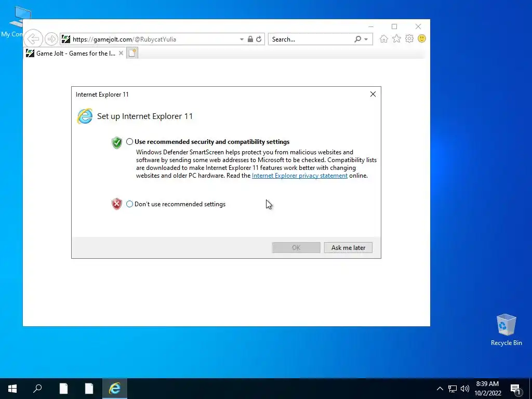
Task: Select the Recycle Bin desktop icon
Action: coord(506,330)
